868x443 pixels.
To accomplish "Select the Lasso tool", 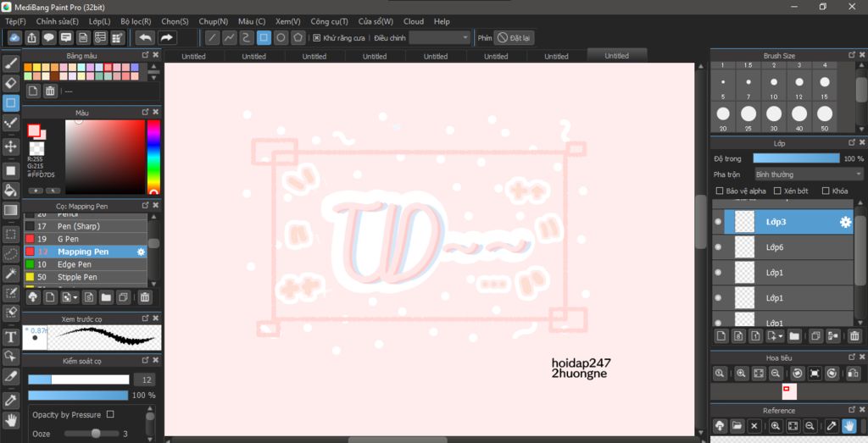I will [x=10, y=254].
